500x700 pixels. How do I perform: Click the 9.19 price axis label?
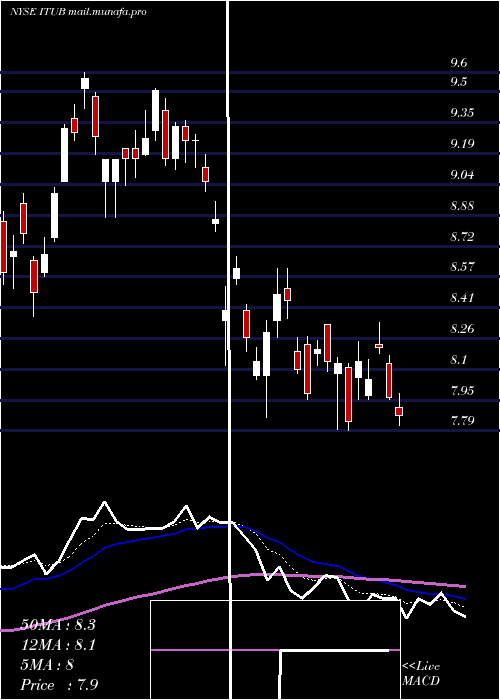[x=462, y=143]
